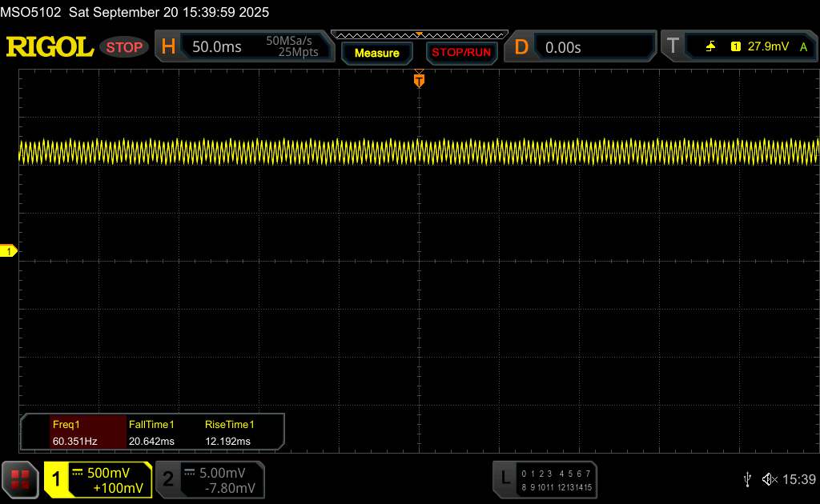
Task: Enable channel 2 at 5.00mV
Action: coord(209,479)
